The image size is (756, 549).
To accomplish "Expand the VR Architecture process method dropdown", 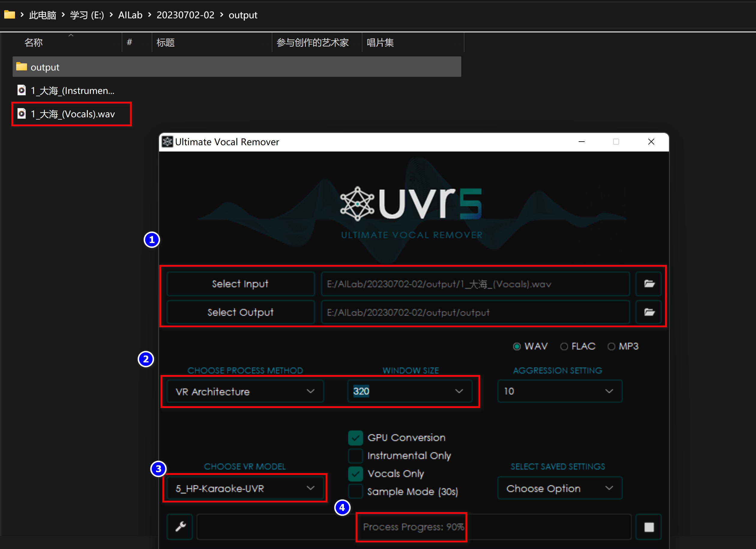I will tap(245, 391).
